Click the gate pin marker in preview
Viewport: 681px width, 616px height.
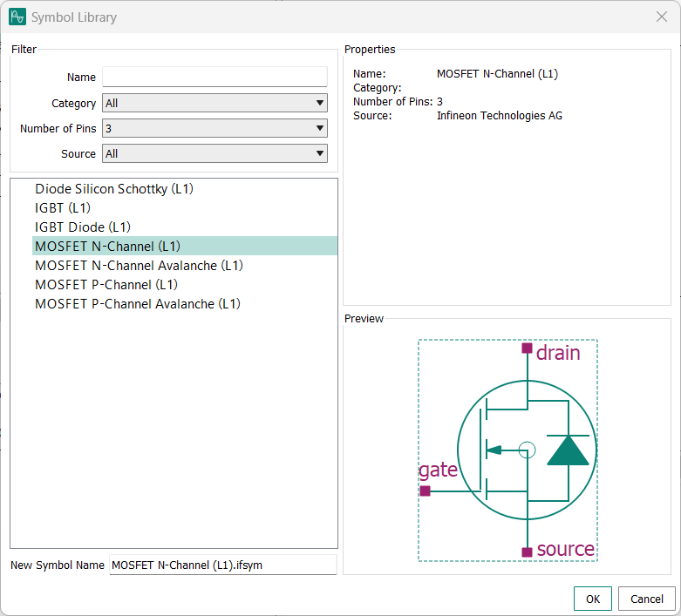pos(425,491)
